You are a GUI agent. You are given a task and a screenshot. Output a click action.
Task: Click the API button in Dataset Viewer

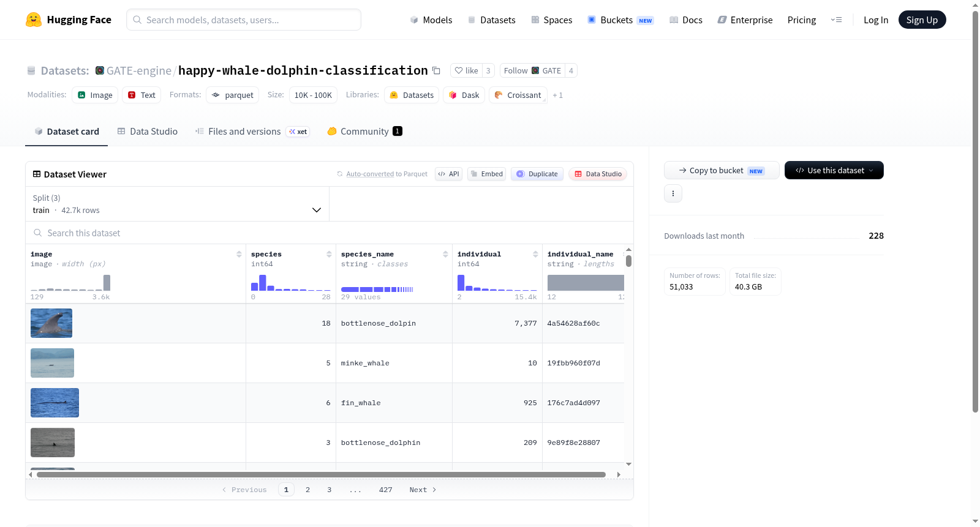[448, 174]
